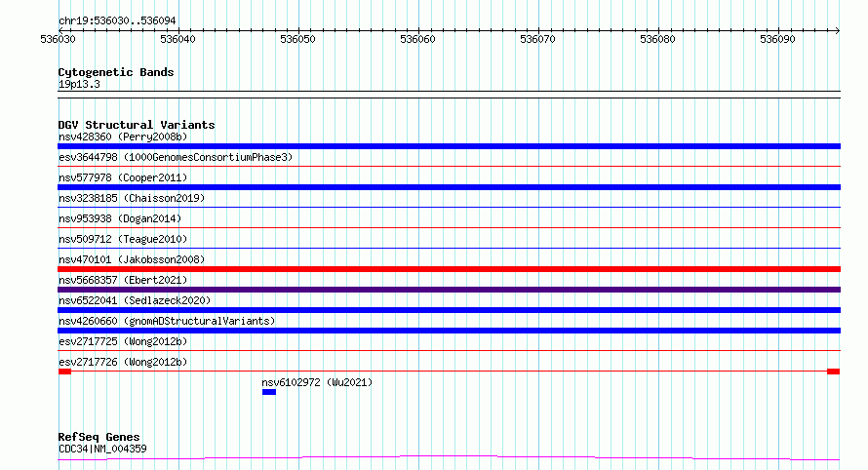Open variant nsv4260660 (gnomADStructuralVariants) label
The width and height of the screenshot is (868, 470).
[167, 321]
